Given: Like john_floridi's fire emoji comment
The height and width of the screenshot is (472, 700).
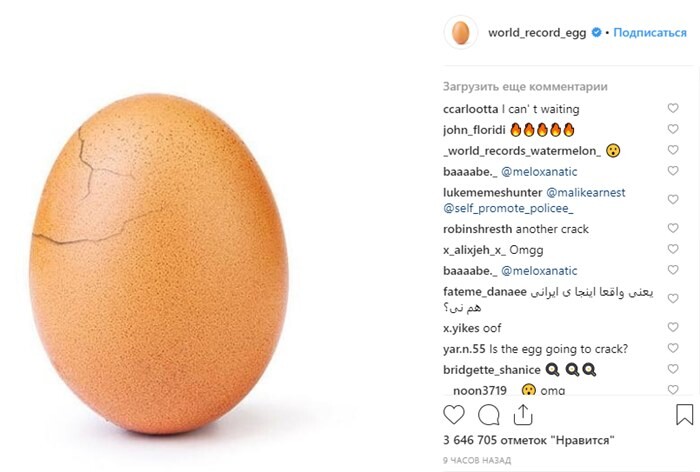Looking at the screenshot, I should 673,129.
